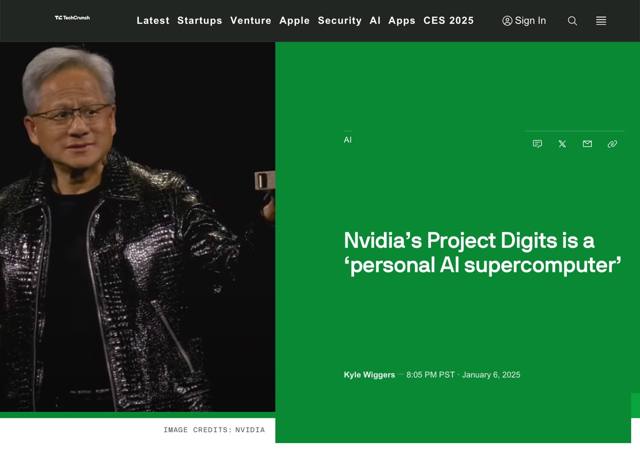The width and height of the screenshot is (640, 456).
Task: Click the user account icon beside Sign In
Action: pyautogui.click(x=507, y=21)
